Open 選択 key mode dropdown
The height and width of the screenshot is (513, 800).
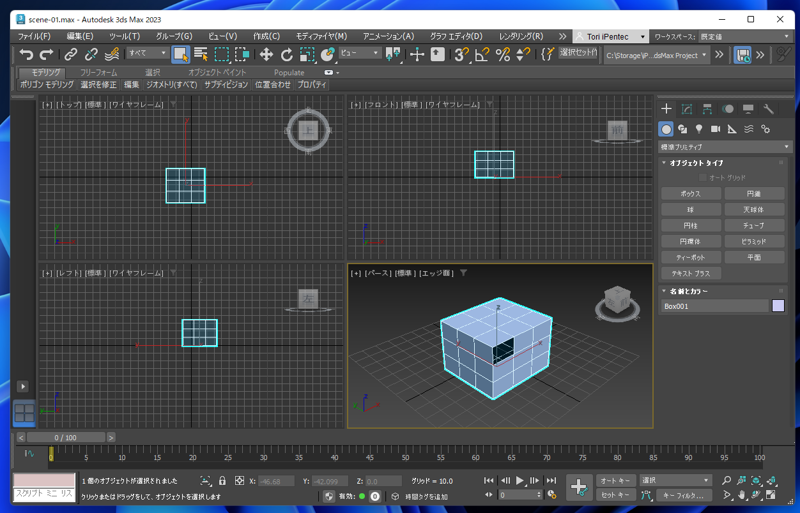tap(676, 480)
